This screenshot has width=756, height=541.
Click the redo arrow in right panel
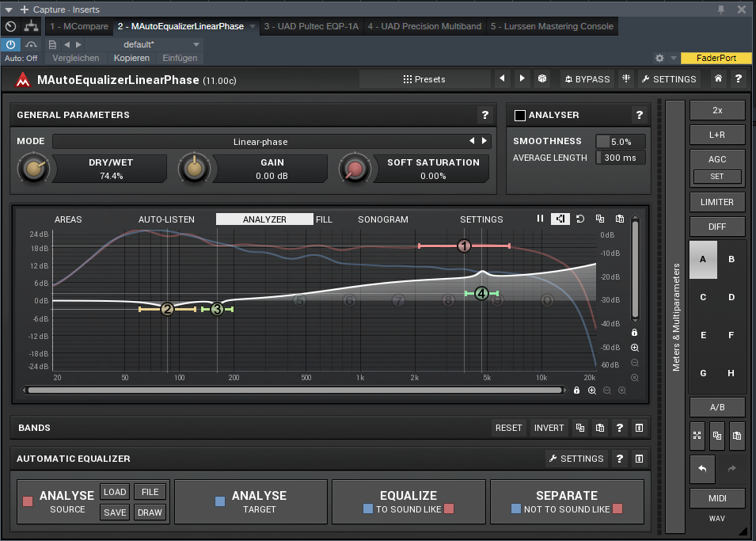pos(732,469)
